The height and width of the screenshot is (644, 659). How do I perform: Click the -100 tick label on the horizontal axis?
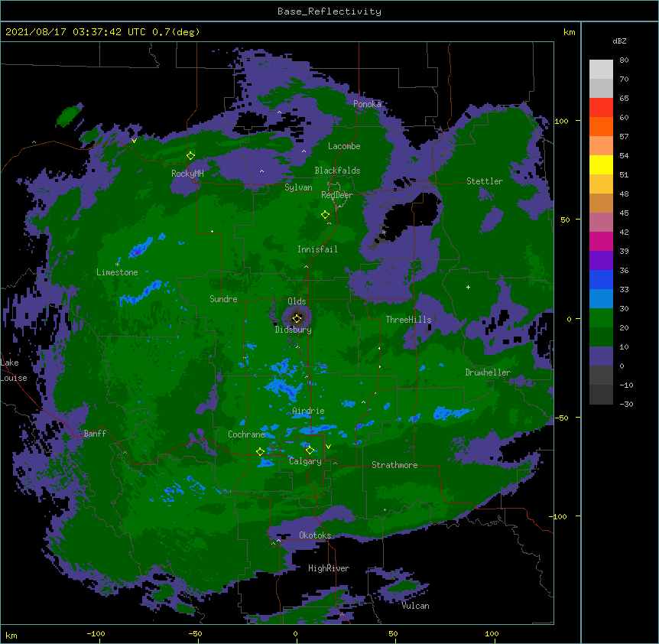tap(96, 633)
